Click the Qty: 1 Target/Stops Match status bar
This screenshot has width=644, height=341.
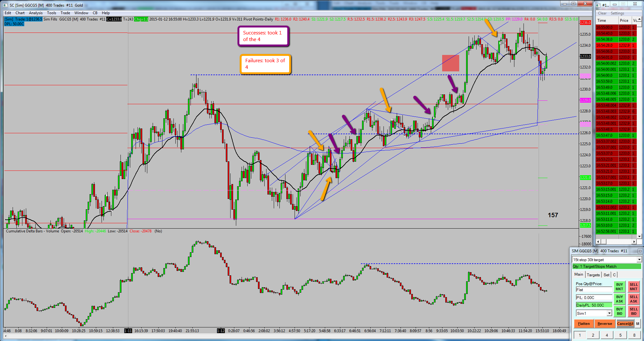606,266
